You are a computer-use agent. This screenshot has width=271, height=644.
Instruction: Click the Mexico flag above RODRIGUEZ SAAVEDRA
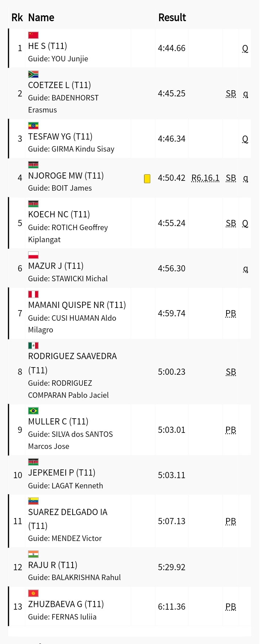pyautogui.click(x=33, y=345)
